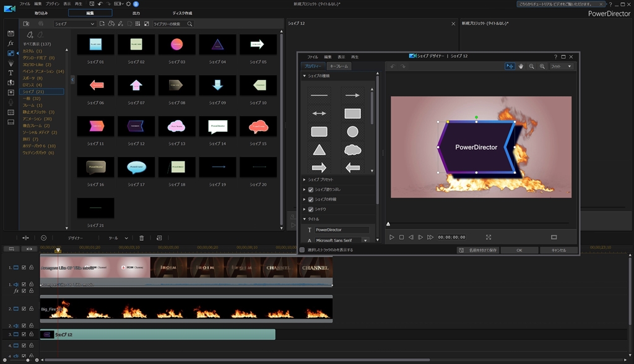
Task: Pick the double-headed arrow shape type
Action: [319, 114]
